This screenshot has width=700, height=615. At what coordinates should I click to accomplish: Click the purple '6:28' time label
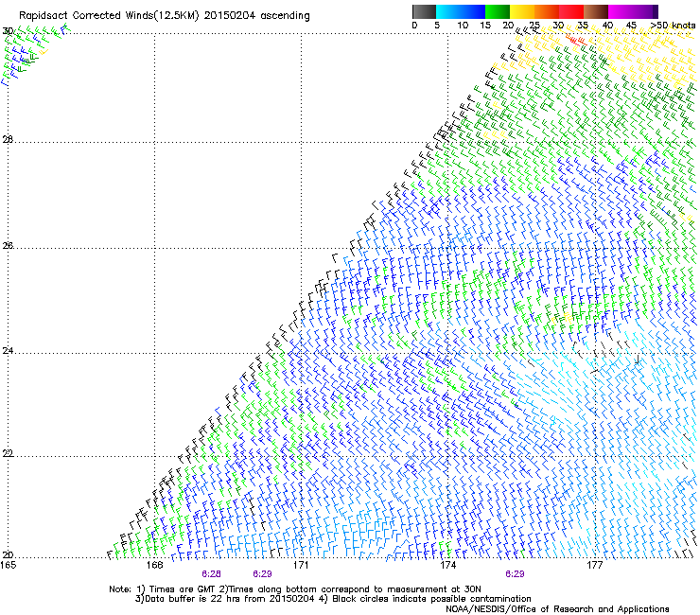(211, 574)
